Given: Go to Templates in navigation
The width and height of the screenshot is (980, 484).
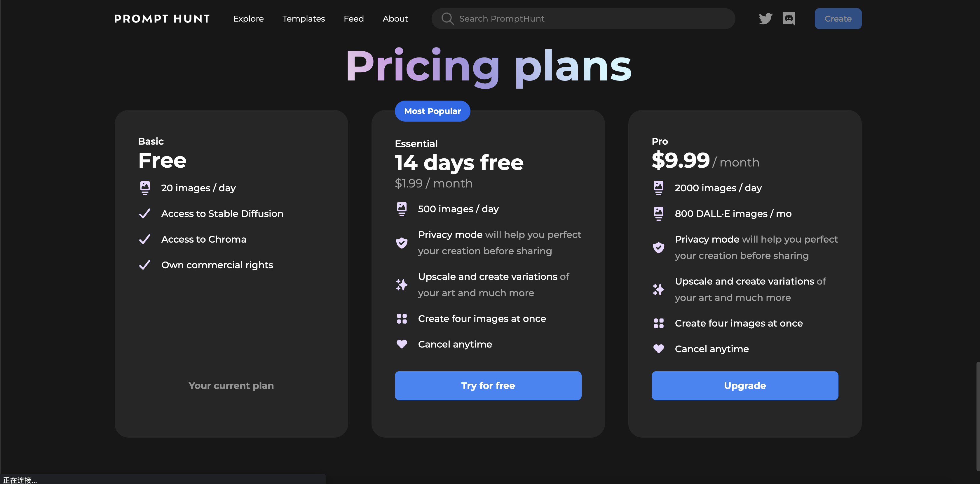Looking at the screenshot, I should tap(304, 19).
